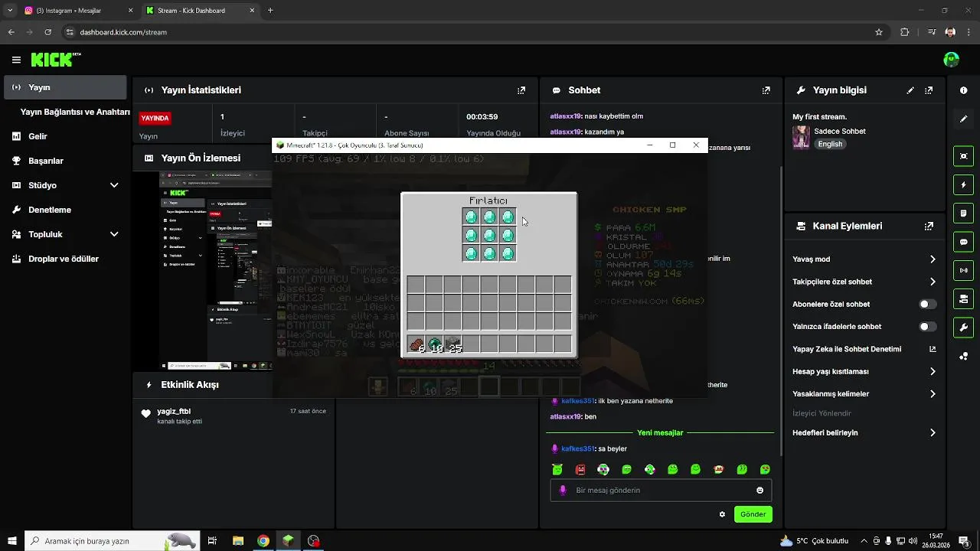Image resolution: width=980 pixels, height=551 pixels.
Task: Open Chrome tab search dropdown arrow
Action: click(x=10, y=11)
